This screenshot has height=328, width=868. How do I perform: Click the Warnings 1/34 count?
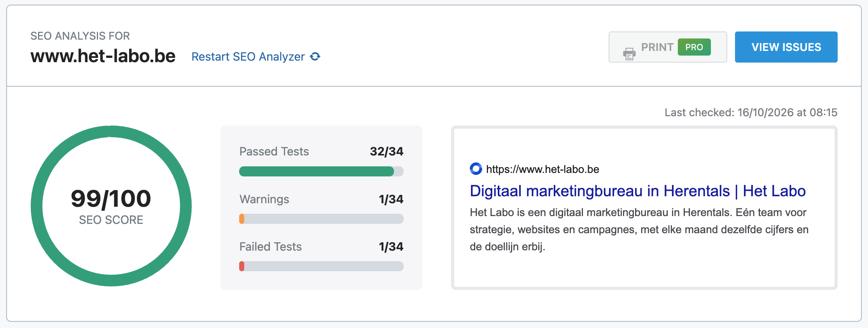(x=391, y=199)
